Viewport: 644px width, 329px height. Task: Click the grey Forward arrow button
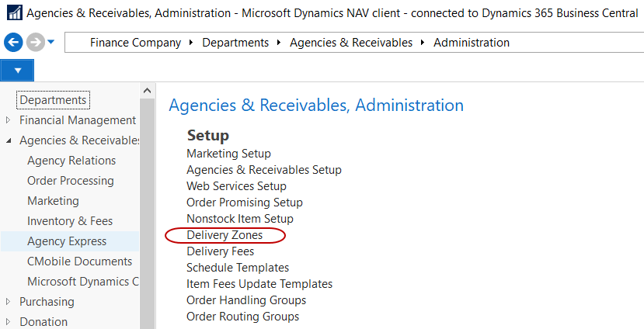coord(35,43)
